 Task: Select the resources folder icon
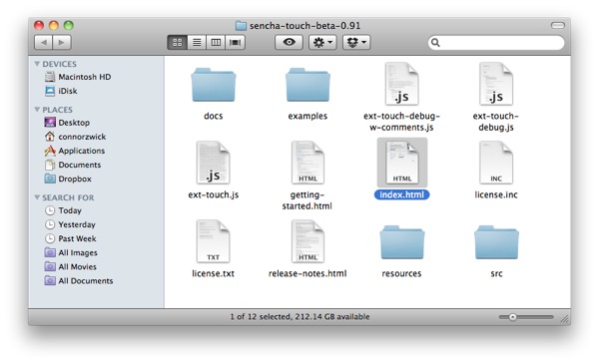[x=402, y=242]
